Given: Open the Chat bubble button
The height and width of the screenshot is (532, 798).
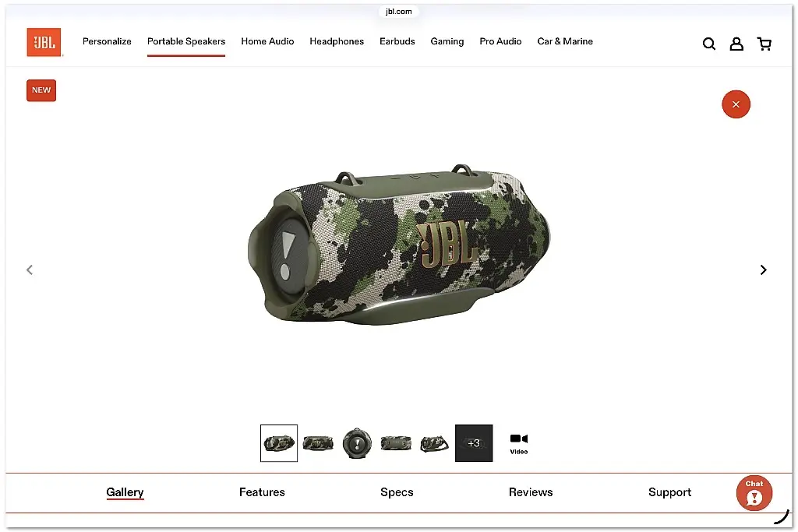Looking at the screenshot, I should coord(754,493).
